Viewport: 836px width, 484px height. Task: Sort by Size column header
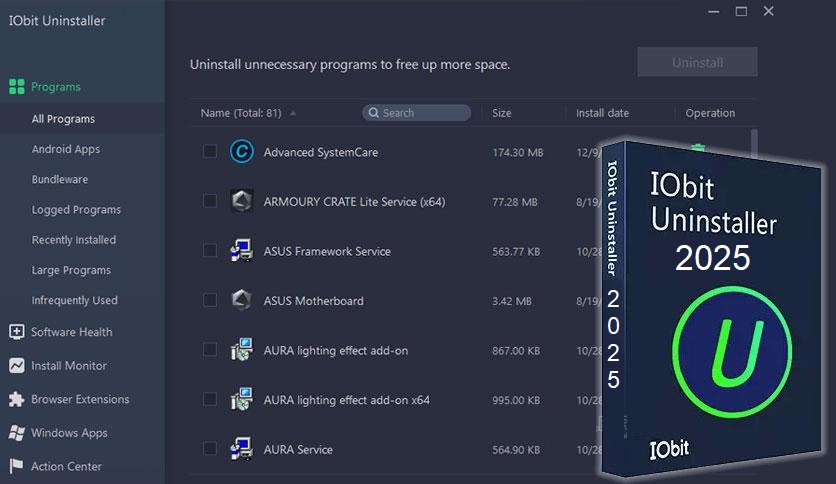point(502,113)
